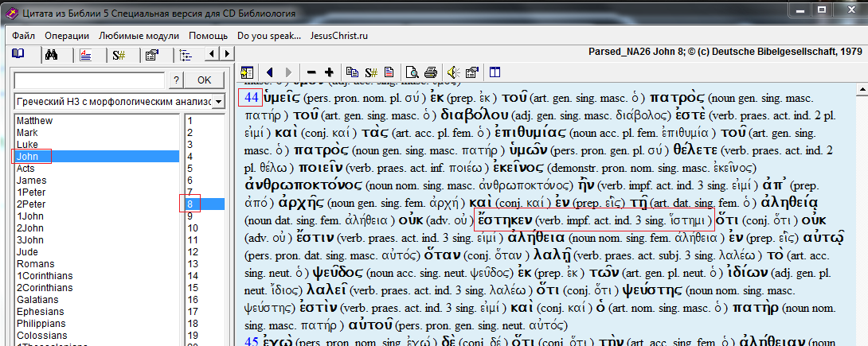This screenshot has height=346, width=868.
Task: Click the two-column window layout icon
Action: tap(495, 72)
